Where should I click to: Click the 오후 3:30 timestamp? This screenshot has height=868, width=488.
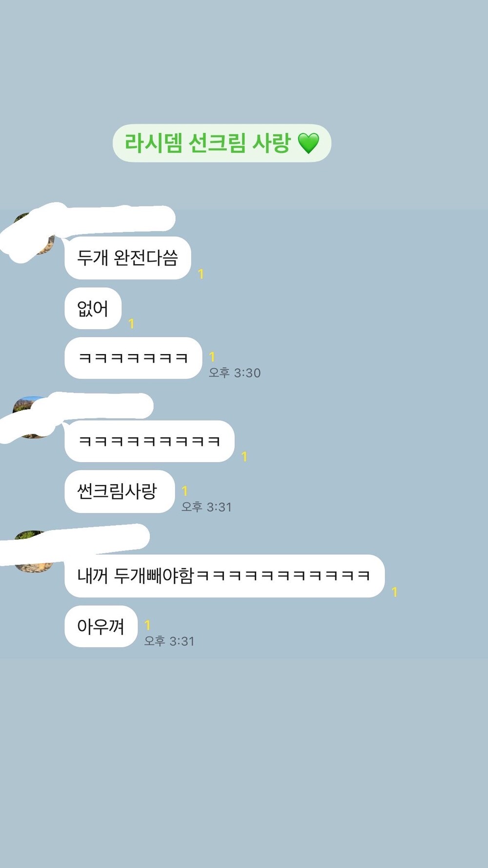click(x=235, y=373)
